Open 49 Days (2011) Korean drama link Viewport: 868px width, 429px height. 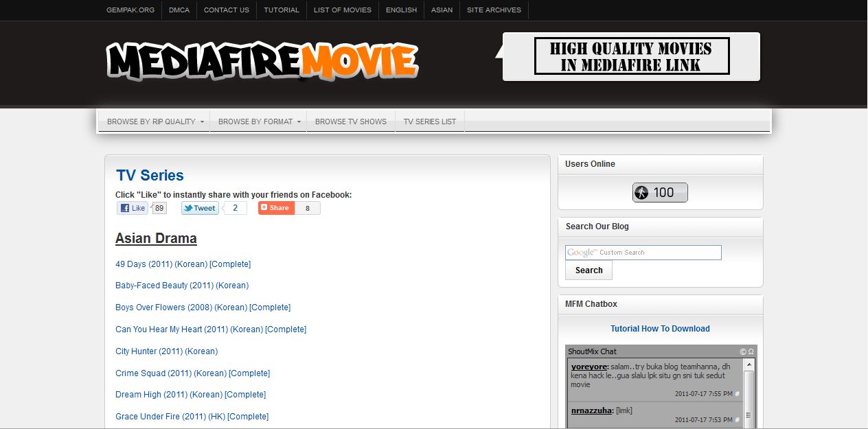[183, 264]
